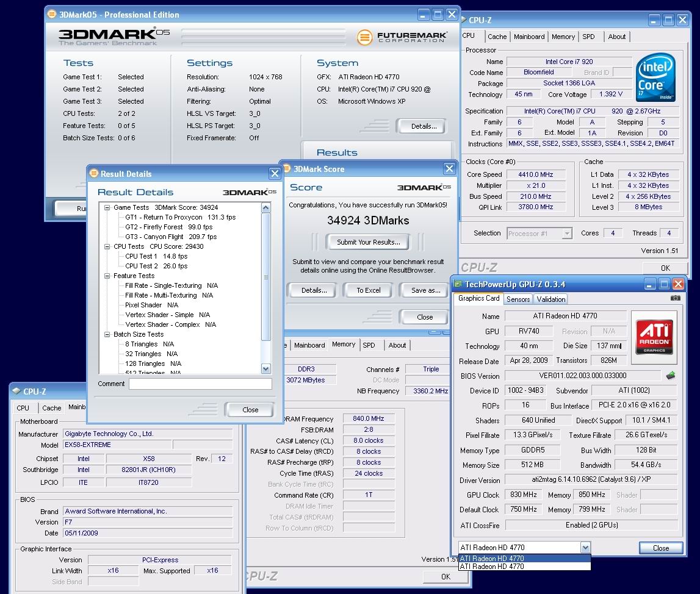Click the Submit Your Results button
Image resolution: width=700 pixels, height=594 pixels.
(x=368, y=242)
